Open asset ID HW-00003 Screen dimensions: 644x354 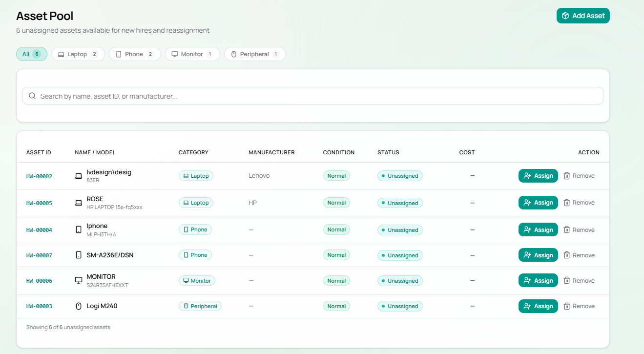(39, 306)
